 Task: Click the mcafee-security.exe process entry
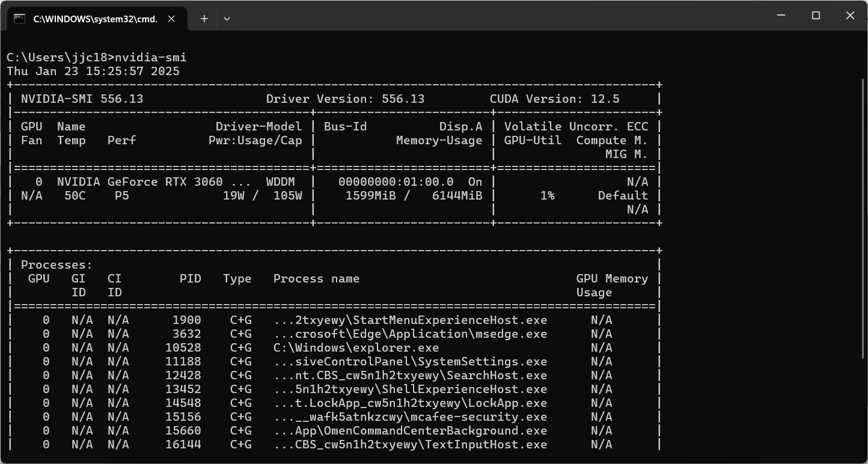410,417
